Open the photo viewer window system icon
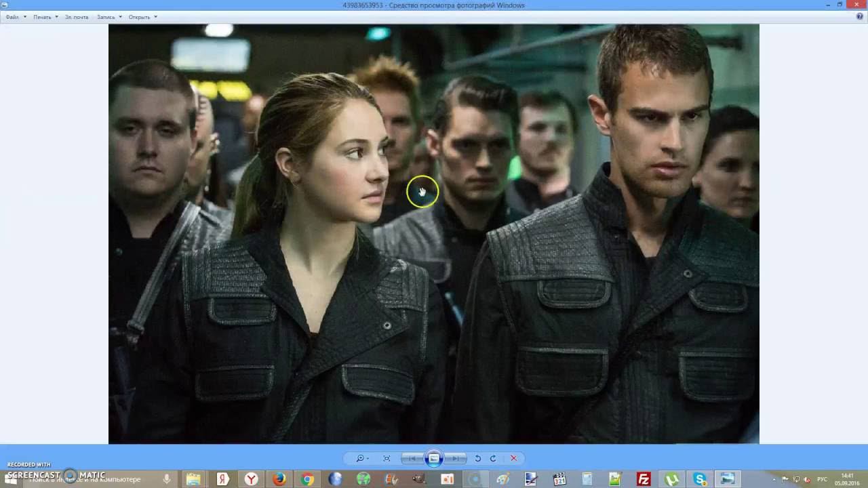Screen dimensions: 868x488 pyautogui.click(x=5, y=5)
